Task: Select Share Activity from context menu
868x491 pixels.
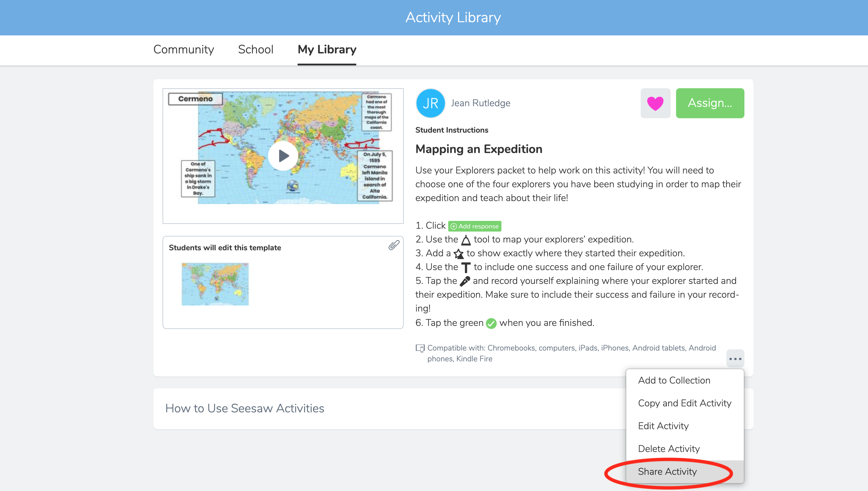Action: pos(667,471)
